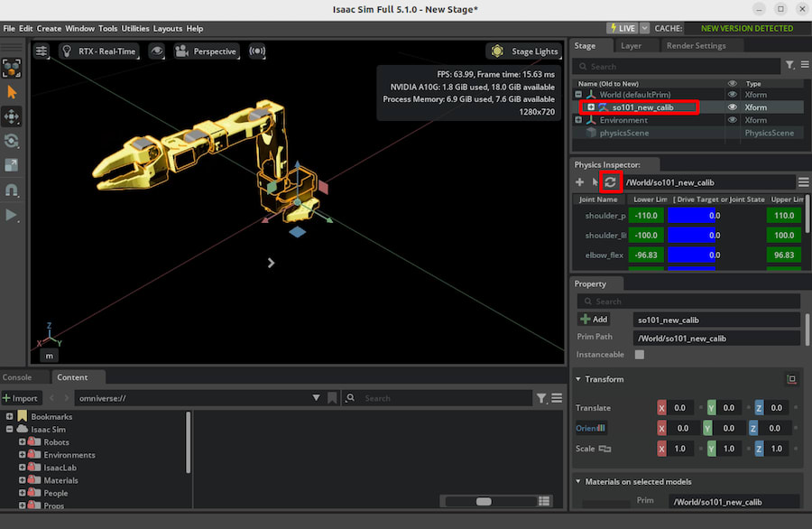
Task: Click the Import button
Action: (x=21, y=398)
